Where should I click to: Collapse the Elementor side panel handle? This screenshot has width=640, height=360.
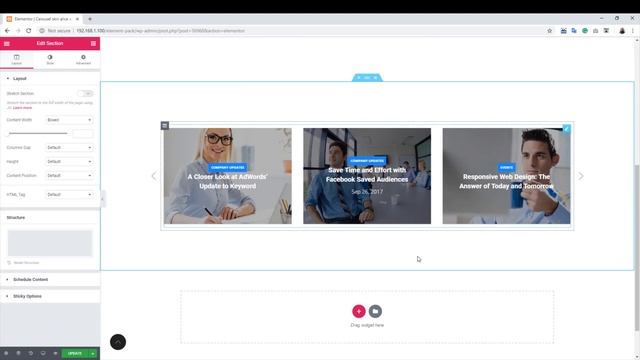point(102,199)
